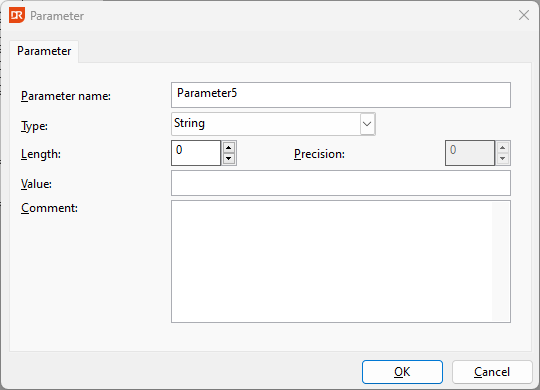Dismiss the dialog with Cancel
The image size is (540, 390).
click(492, 372)
